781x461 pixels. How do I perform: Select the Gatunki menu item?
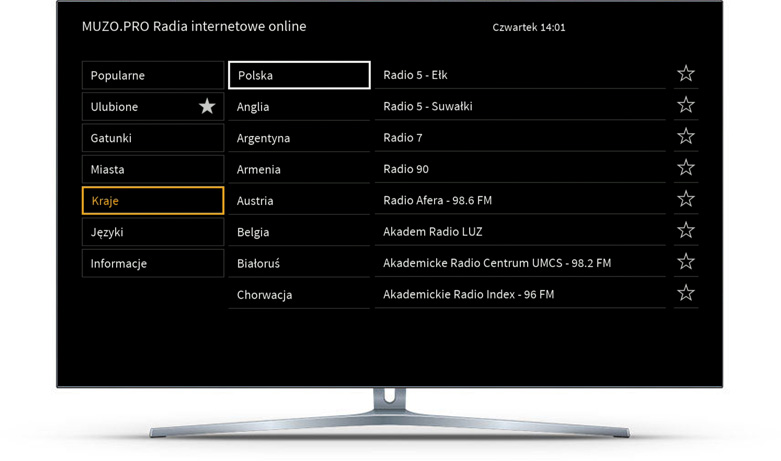click(x=152, y=138)
